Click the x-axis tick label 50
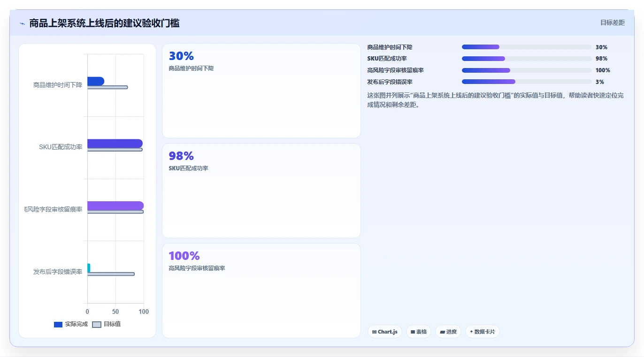The width and height of the screenshot is (644, 357). tap(115, 311)
